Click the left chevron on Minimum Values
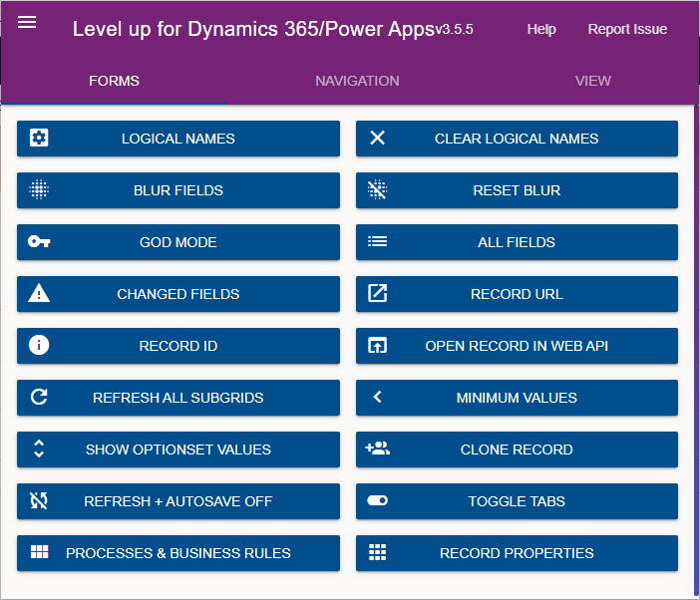This screenshot has height=600, width=700. click(377, 397)
